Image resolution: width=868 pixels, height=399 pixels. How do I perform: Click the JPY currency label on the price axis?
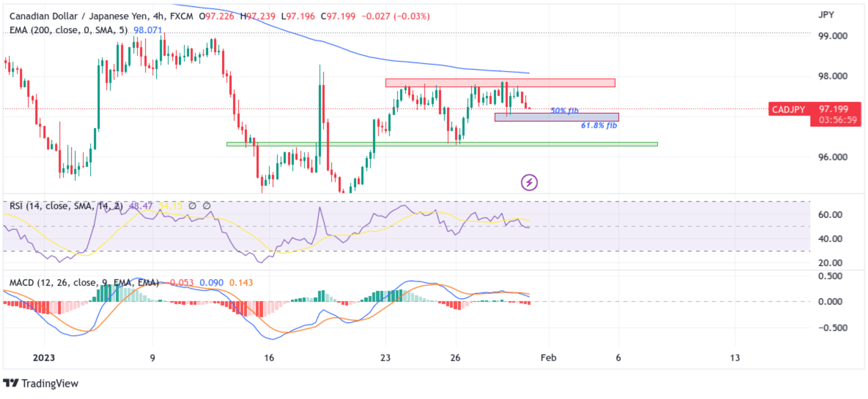pyautogui.click(x=826, y=15)
